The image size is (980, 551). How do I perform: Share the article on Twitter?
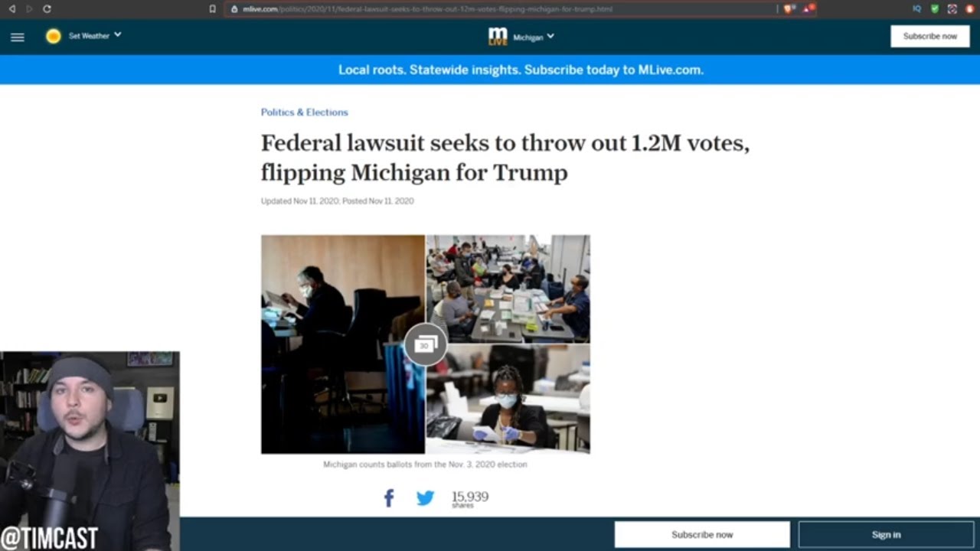[425, 498]
